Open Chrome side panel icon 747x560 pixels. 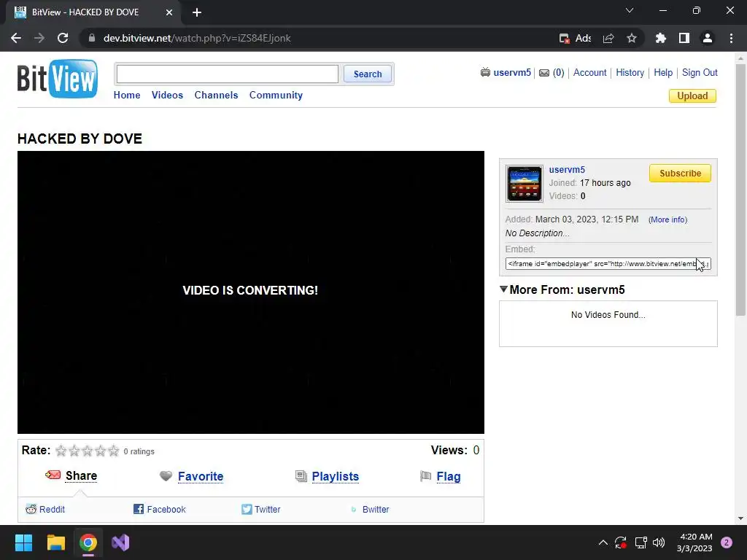pyautogui.click(x=684, y=38)
